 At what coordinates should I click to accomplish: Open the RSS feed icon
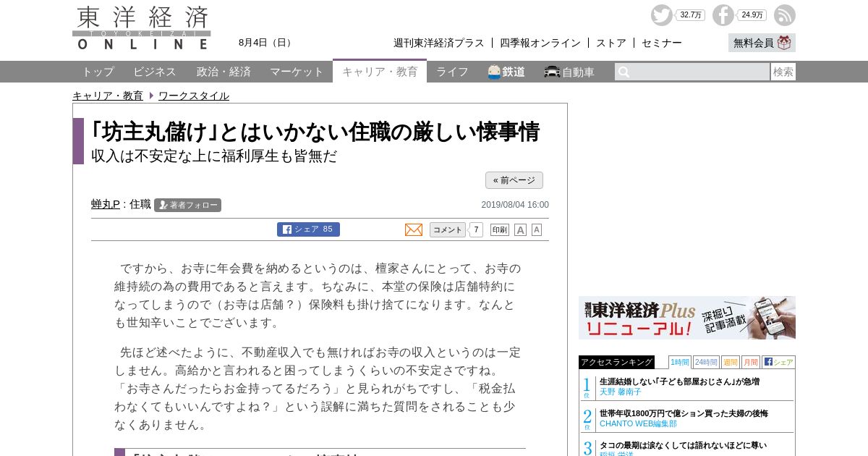coord(785,15)
